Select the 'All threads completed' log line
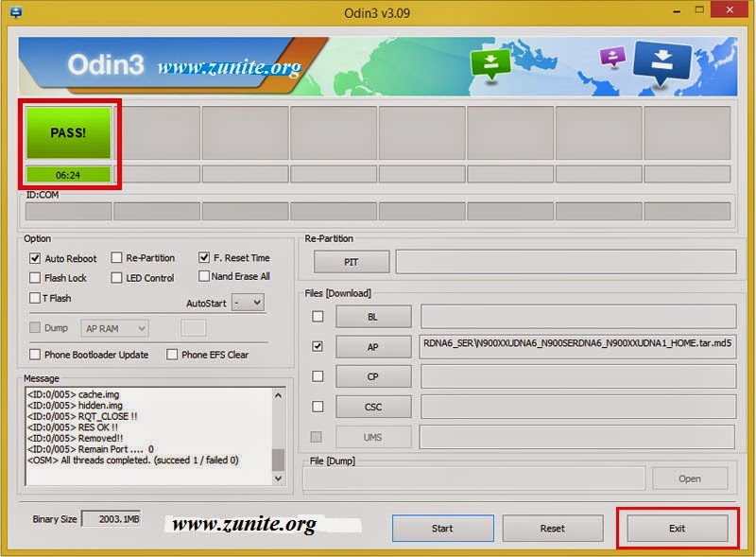This screenshot has height=557, width=756. pyautogui.click(x=133, y=460)
